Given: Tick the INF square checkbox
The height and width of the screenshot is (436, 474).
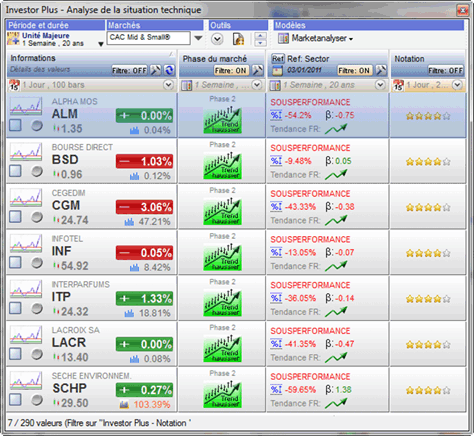Looking at the screenshot, I should pos(15,262).
